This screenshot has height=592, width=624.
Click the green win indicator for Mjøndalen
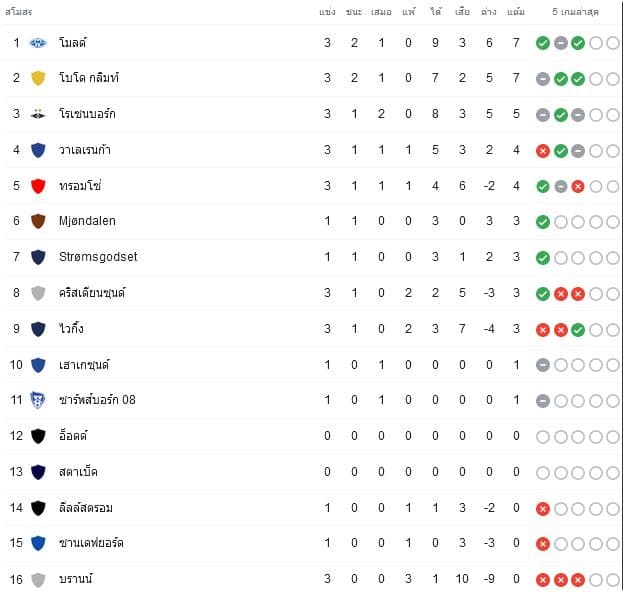(x=543, y=222)
